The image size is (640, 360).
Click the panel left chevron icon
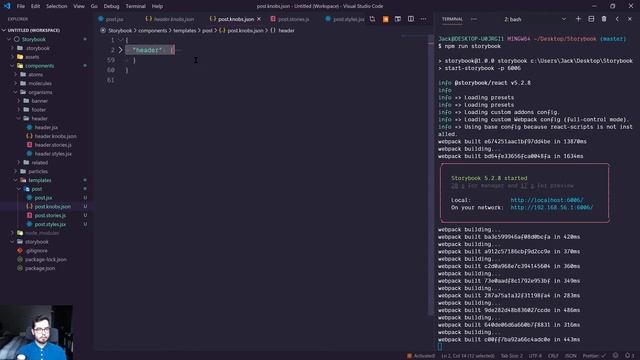click(617, 19)
